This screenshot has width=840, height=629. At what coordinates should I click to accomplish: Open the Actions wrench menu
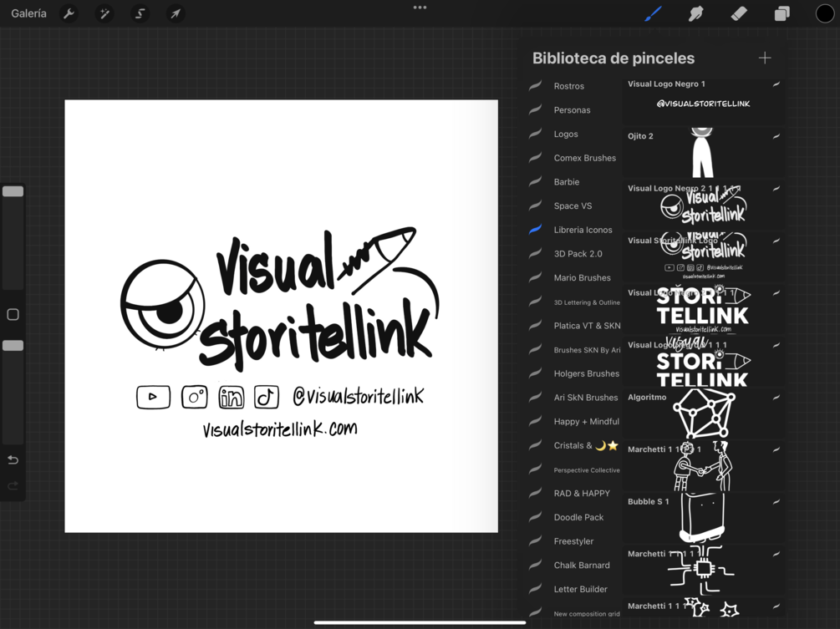[69, 13]
